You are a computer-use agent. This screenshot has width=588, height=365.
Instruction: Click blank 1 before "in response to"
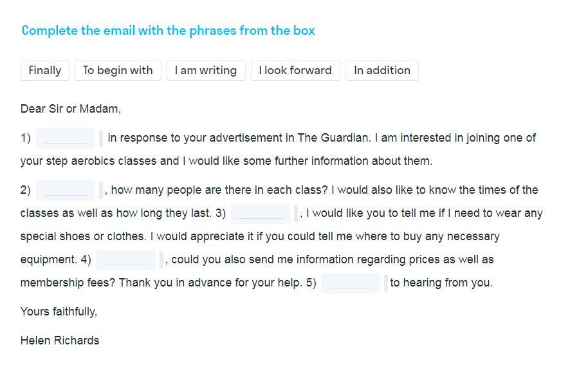[x=66, y=138]
